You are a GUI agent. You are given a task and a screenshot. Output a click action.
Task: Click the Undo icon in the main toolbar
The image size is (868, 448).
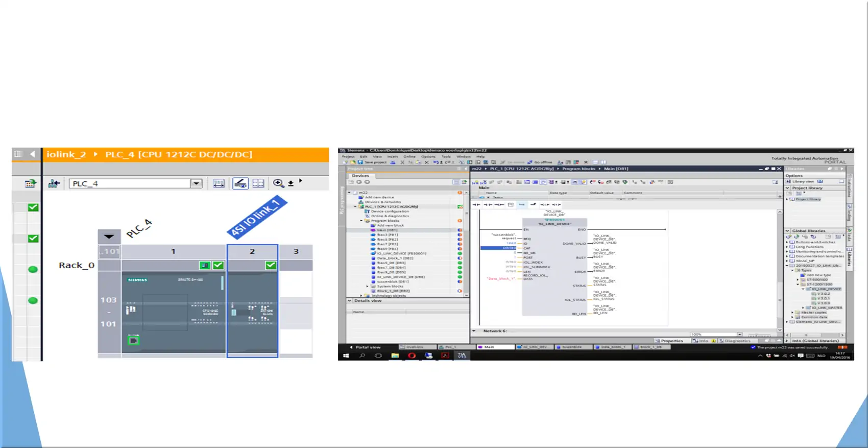pyautogui.click(x=436, y=162)
